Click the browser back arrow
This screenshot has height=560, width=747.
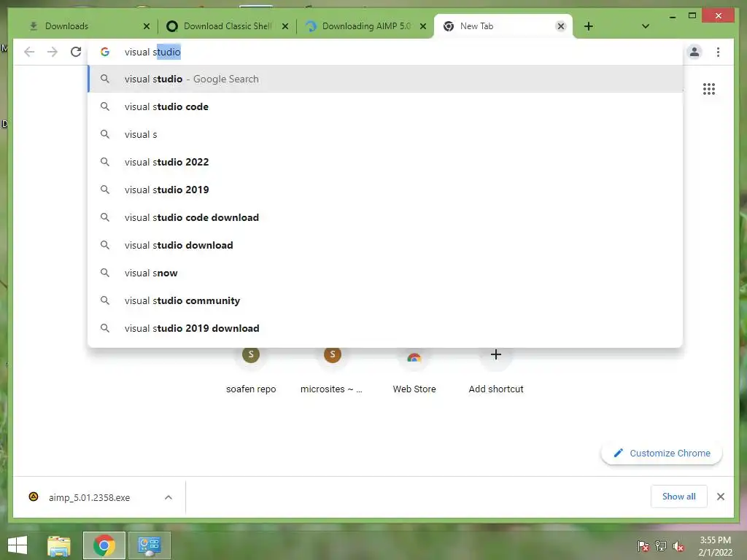coord(29,52)
